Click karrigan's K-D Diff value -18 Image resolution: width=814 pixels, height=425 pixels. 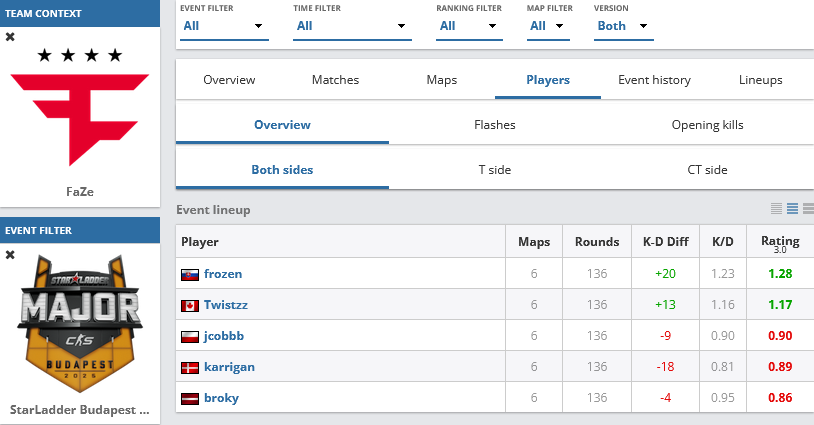tap(666, 367)
